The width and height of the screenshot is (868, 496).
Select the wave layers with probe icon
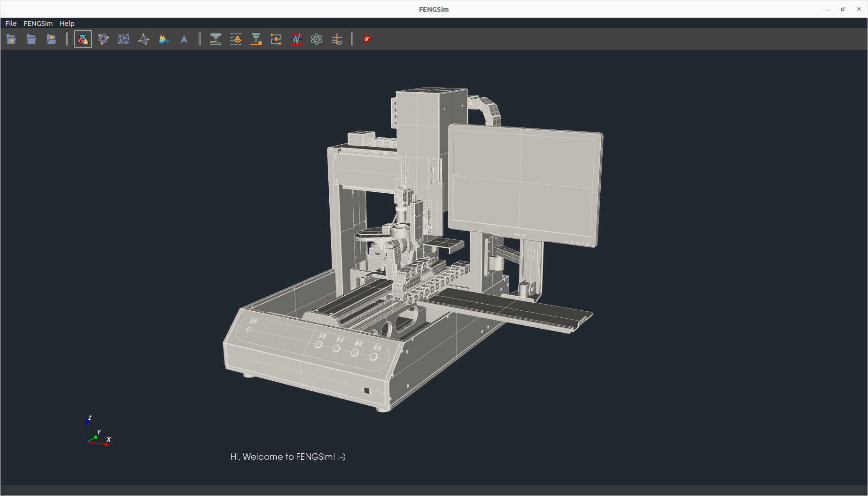coord(337,39)
